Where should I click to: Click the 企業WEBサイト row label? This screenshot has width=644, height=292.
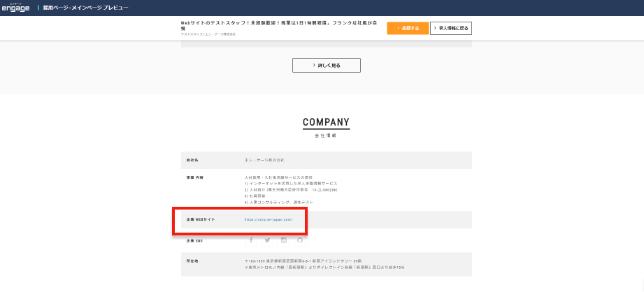click(201, 220)
